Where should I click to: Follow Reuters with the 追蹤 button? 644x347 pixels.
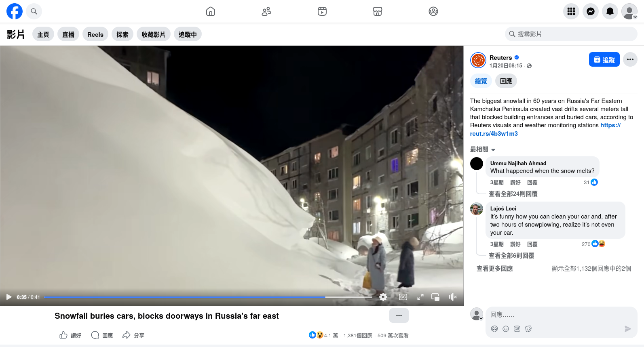(604, 59)
